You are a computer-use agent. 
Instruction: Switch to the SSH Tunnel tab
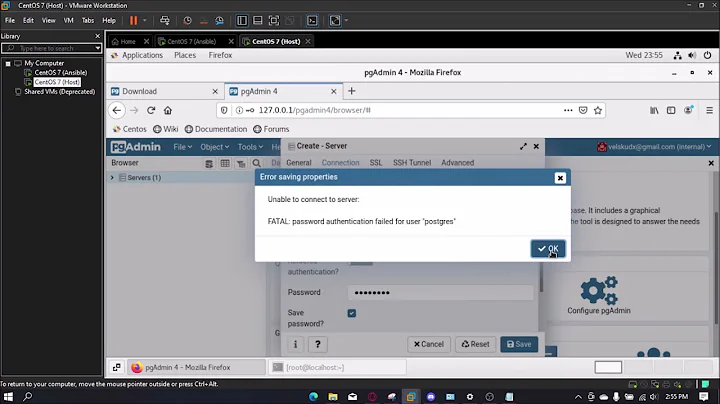coord(412,163)
